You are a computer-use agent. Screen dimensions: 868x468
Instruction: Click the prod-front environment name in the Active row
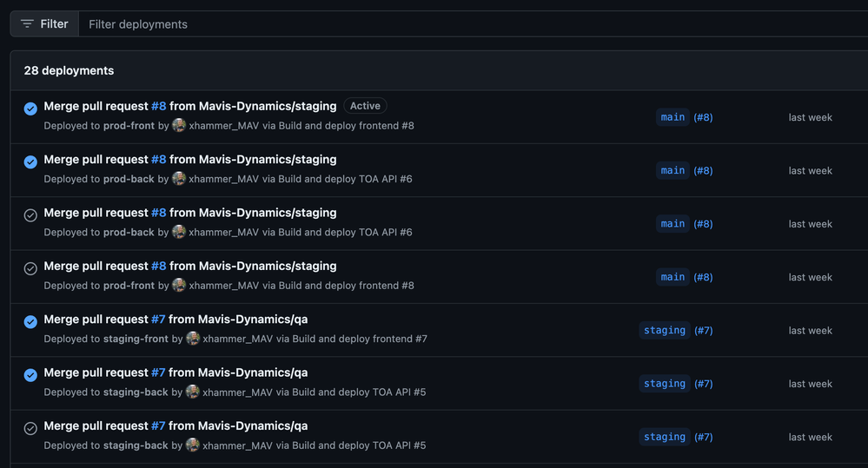tap(129, 126)
